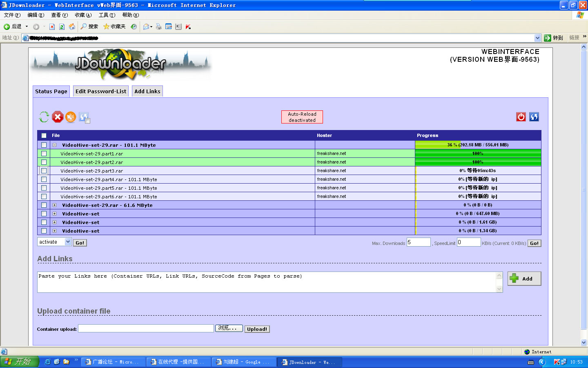
Task: Check the VideoHive-set-29.part6.rar checkbox
Action: tap(44, 197)
